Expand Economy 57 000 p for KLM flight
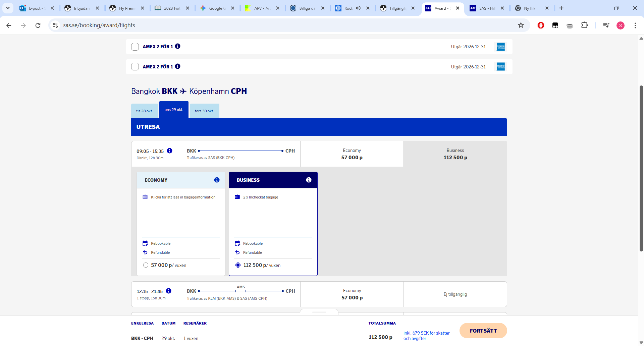The image size is (644, 346). click(352, 294)
